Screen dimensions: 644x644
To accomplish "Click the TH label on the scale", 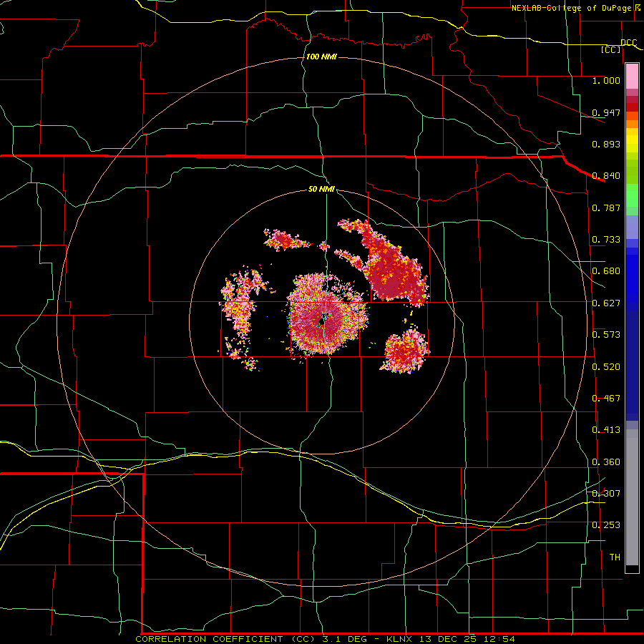I will coord(615,557).
